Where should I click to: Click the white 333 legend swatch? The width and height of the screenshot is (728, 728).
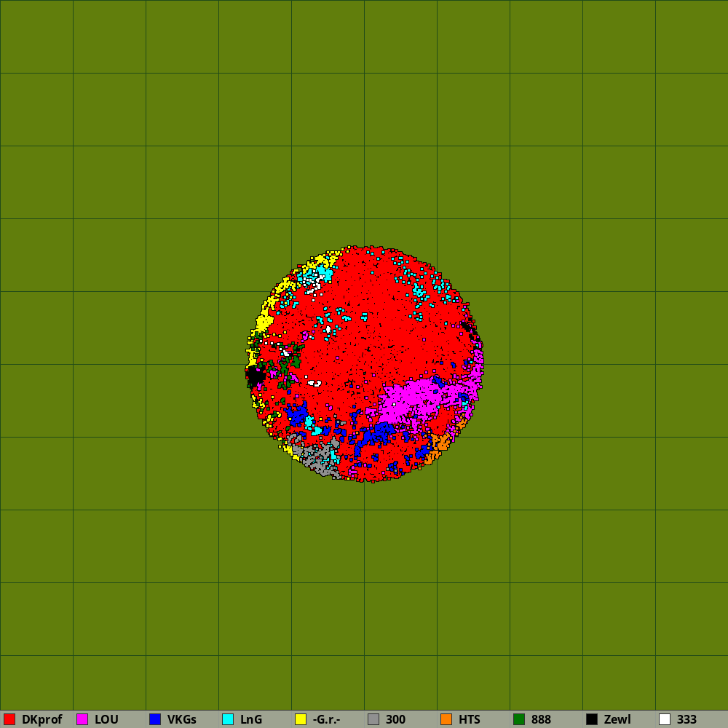coord(665,719)
